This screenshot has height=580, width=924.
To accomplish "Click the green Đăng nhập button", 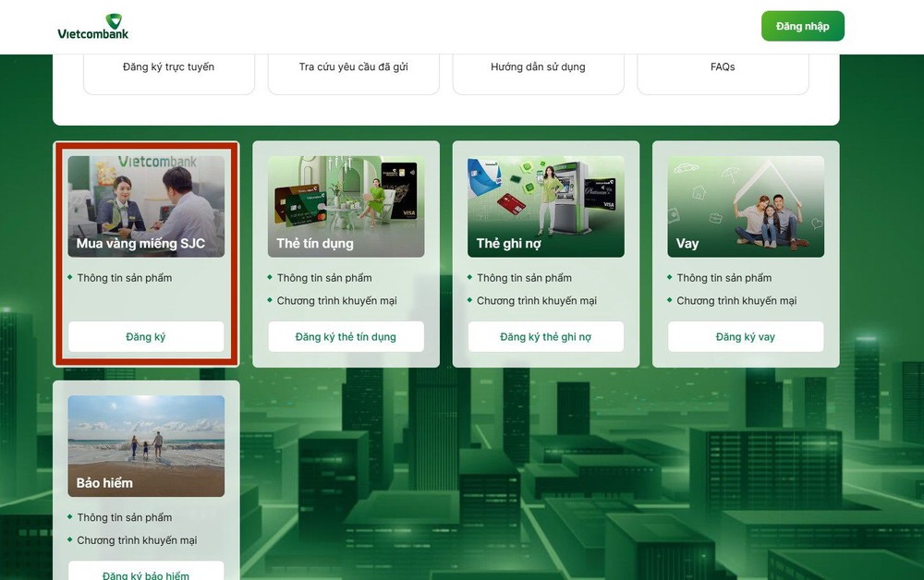I will 802,26.
